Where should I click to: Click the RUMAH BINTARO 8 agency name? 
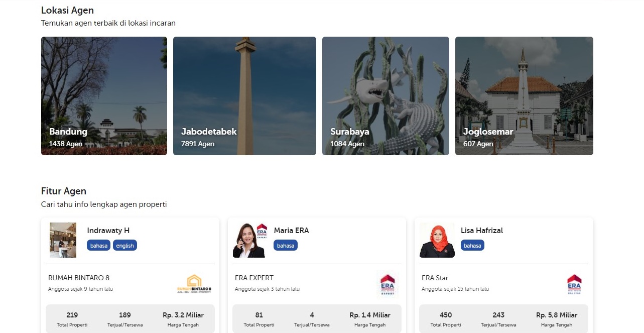79,278
